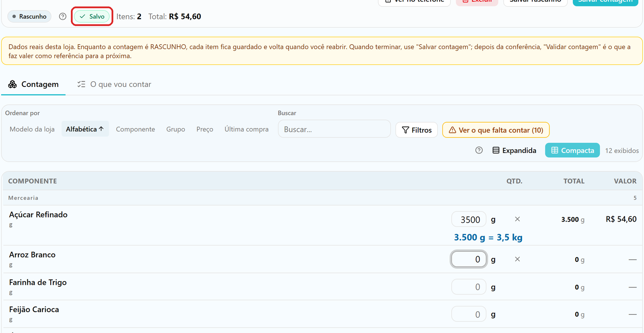This screenshot has width=644, height=333.
Task: Open the Filtros button
Action: (417, 130)
